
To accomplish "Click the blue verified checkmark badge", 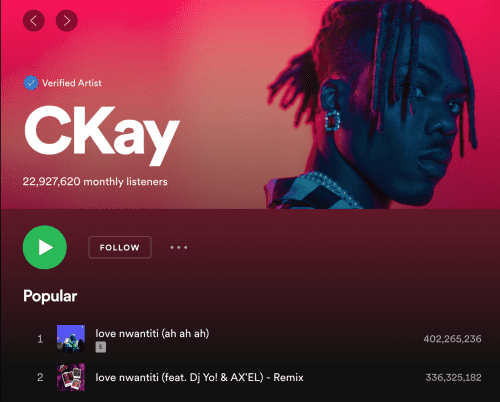I will click(31, 83).
